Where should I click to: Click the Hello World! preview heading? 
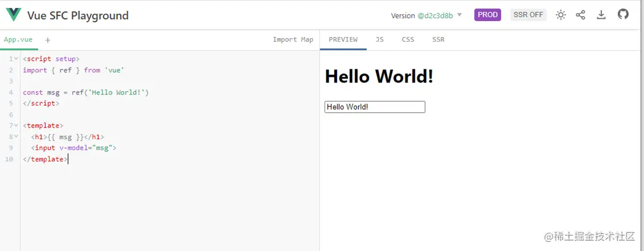tap(379, 76)
